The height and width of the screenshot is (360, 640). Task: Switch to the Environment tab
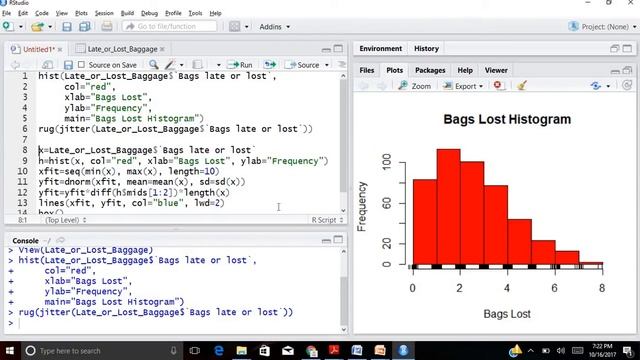click(x=380, y=49)
